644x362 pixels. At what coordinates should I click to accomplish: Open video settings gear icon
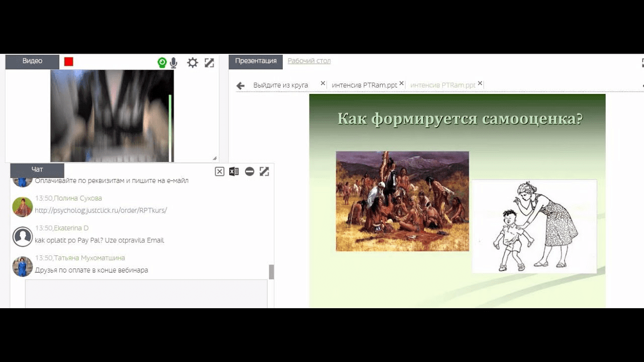tap(193, 63)
